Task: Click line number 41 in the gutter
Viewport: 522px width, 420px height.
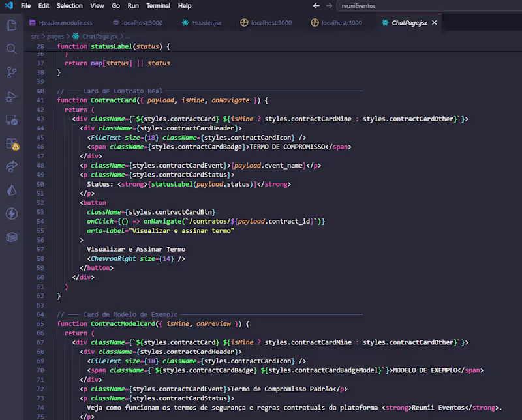Action: [40, 100]
